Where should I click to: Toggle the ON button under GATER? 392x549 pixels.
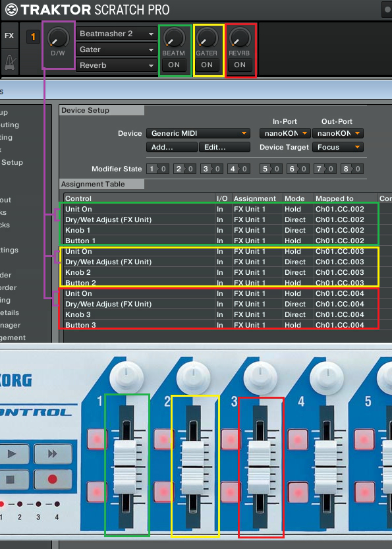tap(207, 65)
